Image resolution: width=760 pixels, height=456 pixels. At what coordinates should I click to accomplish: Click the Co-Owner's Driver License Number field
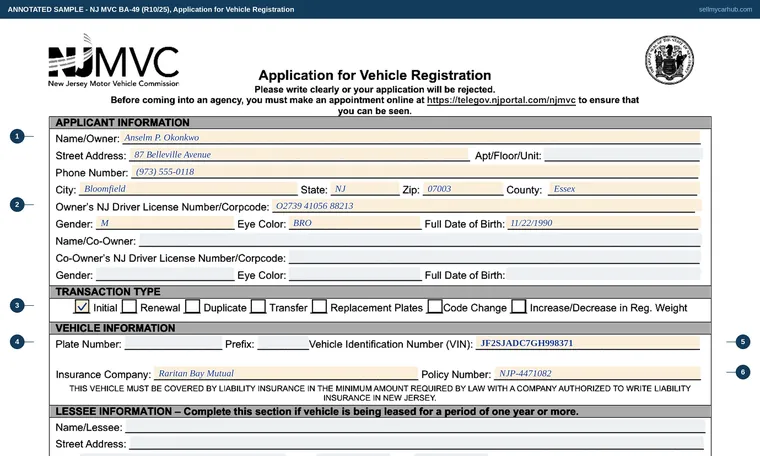click(x=495, y=257)
